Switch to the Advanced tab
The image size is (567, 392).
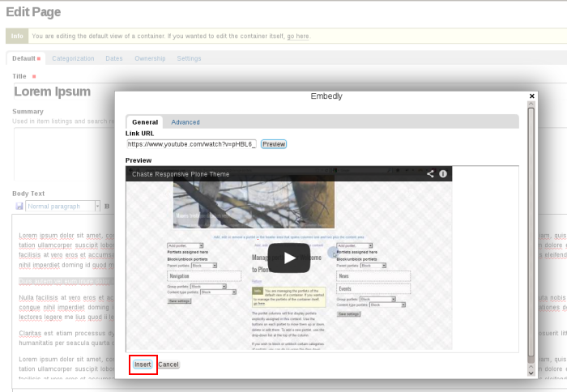(185, 122)
